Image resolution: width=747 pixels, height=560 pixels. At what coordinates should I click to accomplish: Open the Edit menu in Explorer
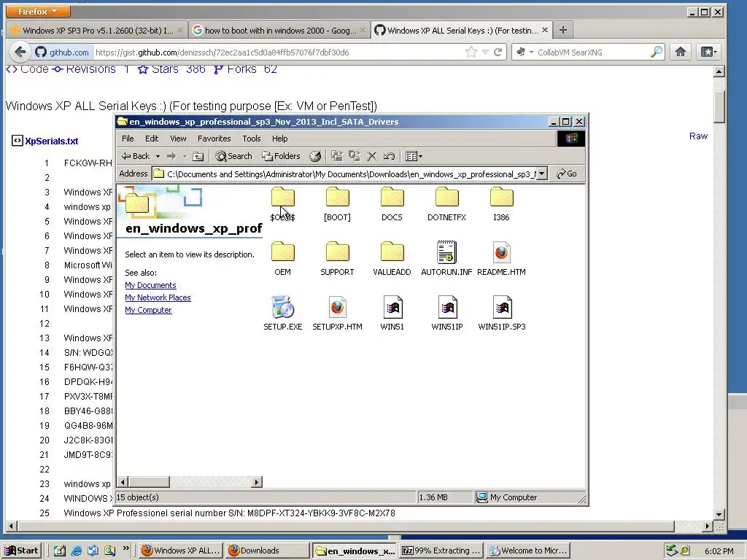pos(152,139)
